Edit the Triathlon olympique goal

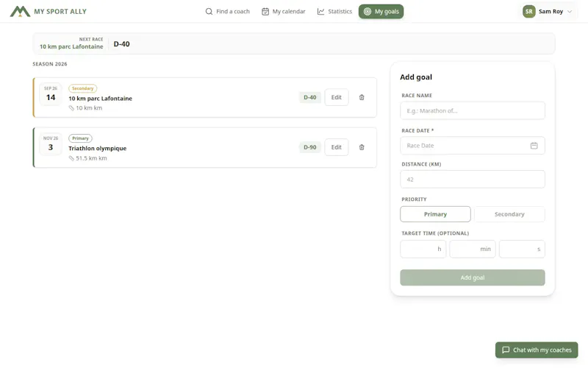coord(337,147)
